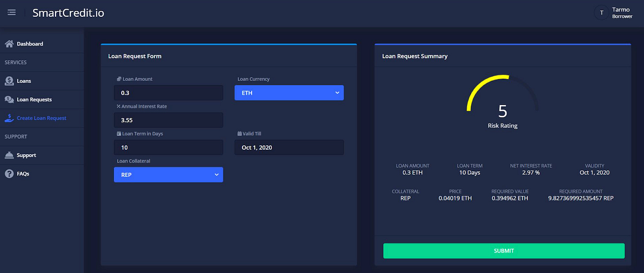Click the Loan Requests chat icon
Image resolution: width=644 pixels, height=273 pixels.
(x=9, y=99)
